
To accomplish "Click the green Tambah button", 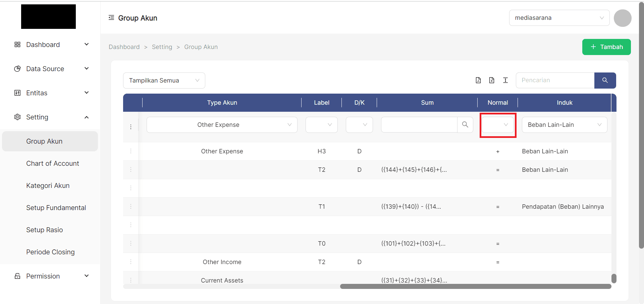I will [606, 47].
